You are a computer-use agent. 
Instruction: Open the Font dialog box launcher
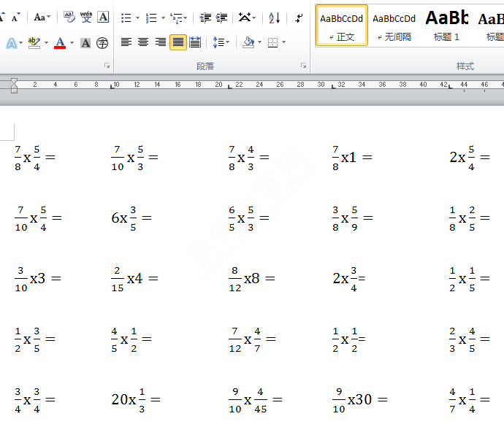107,66
